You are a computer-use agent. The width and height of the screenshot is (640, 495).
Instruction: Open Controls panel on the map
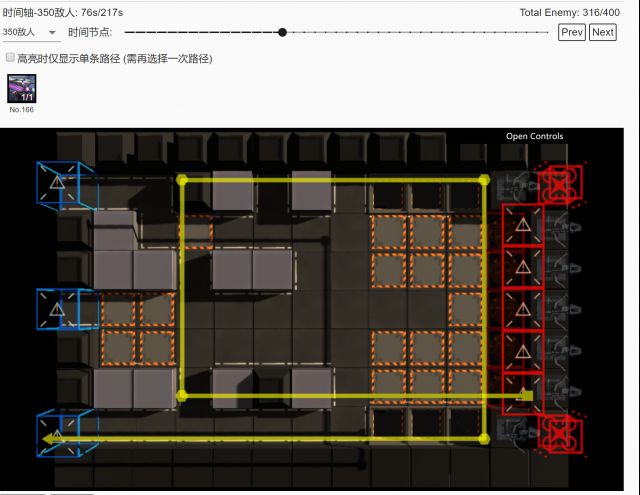point(534,136)
